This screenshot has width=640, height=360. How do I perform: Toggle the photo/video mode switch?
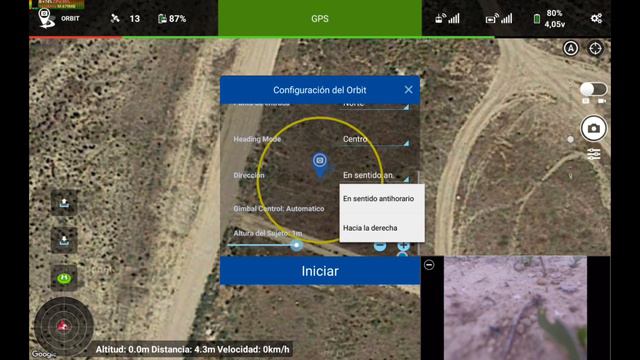click(x=593, y=89)
